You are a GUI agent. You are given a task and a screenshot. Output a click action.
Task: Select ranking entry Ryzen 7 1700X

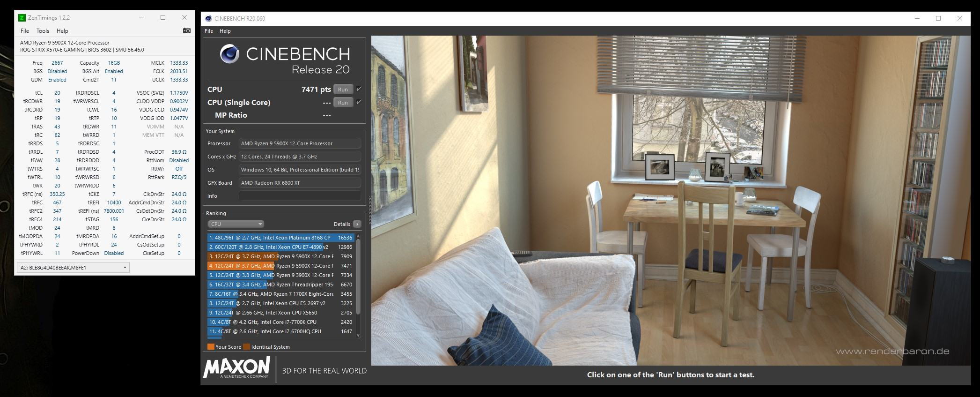tap(281, 294)
